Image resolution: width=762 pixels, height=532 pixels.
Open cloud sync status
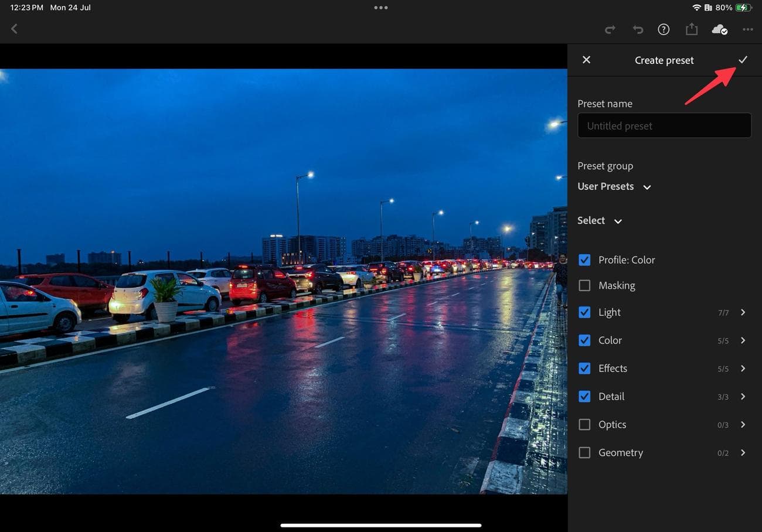719,29
